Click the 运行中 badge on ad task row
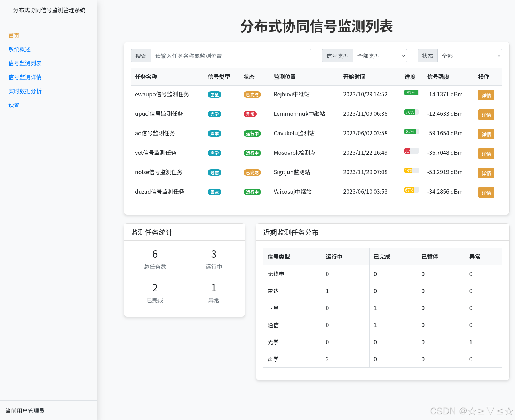 pyautogui.click(x=252, y=133)
